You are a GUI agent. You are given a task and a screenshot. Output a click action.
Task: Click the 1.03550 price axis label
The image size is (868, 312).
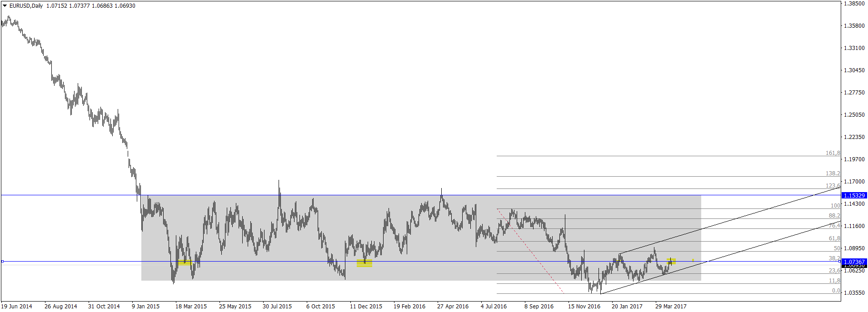click(854, 293)
